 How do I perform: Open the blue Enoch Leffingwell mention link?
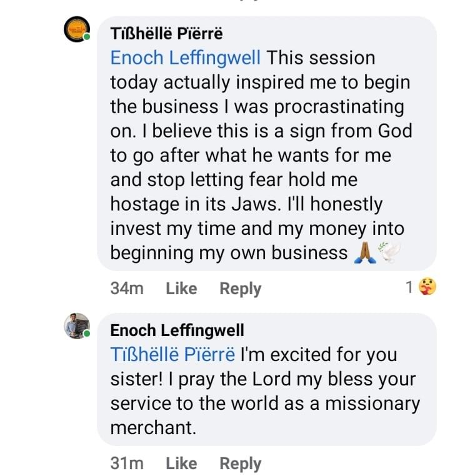185,57
